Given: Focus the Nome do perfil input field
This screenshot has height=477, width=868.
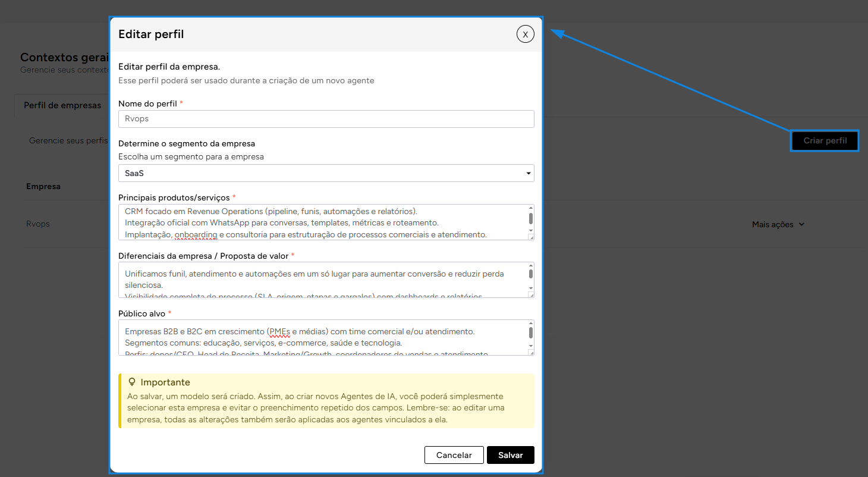Looking at the screenshot, I should coord(326,119).
